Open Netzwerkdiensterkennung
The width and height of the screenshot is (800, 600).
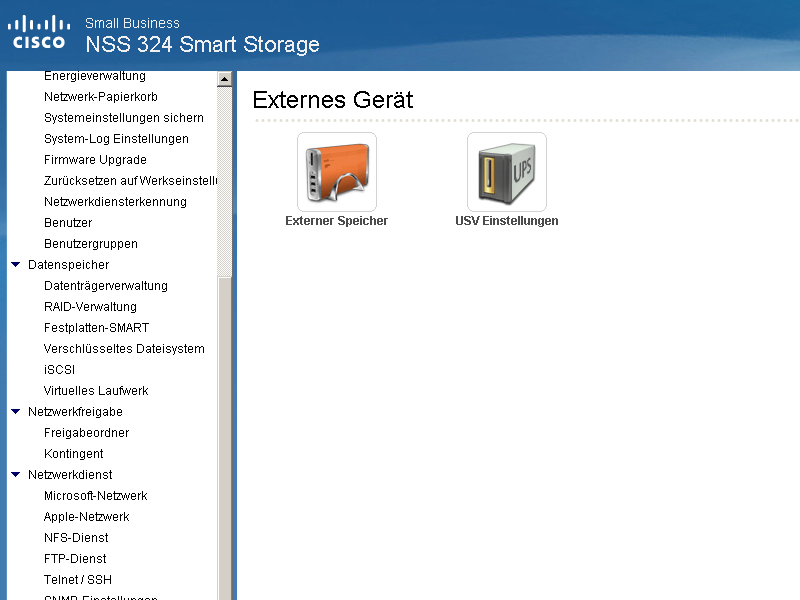pyautogui.click(x=115, y=202)
